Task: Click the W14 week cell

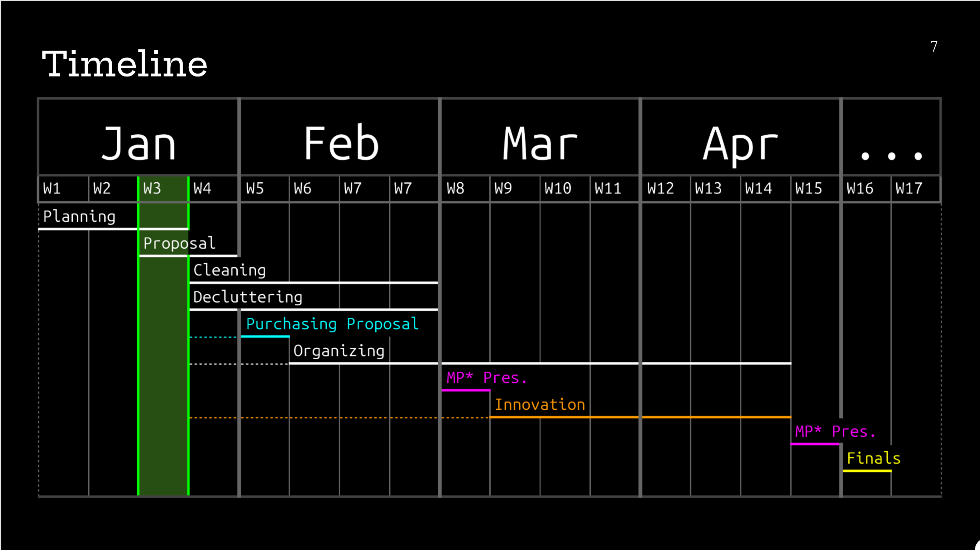Action: tap(766, 188)
